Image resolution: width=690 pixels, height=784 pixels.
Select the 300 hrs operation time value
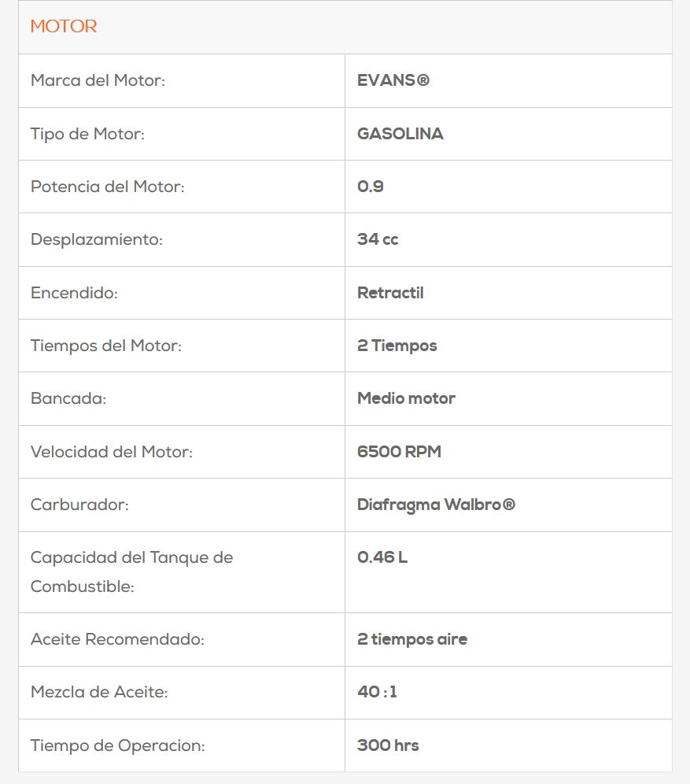tap(388, 745)
